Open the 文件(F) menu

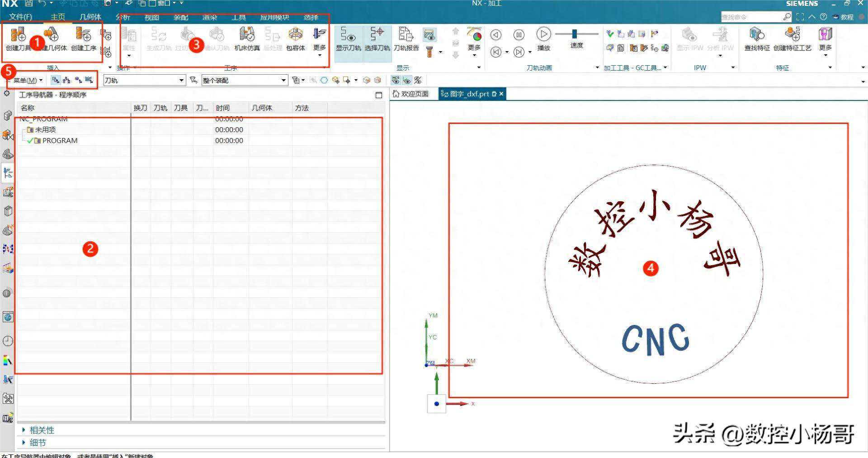click(x=20, y=17)
